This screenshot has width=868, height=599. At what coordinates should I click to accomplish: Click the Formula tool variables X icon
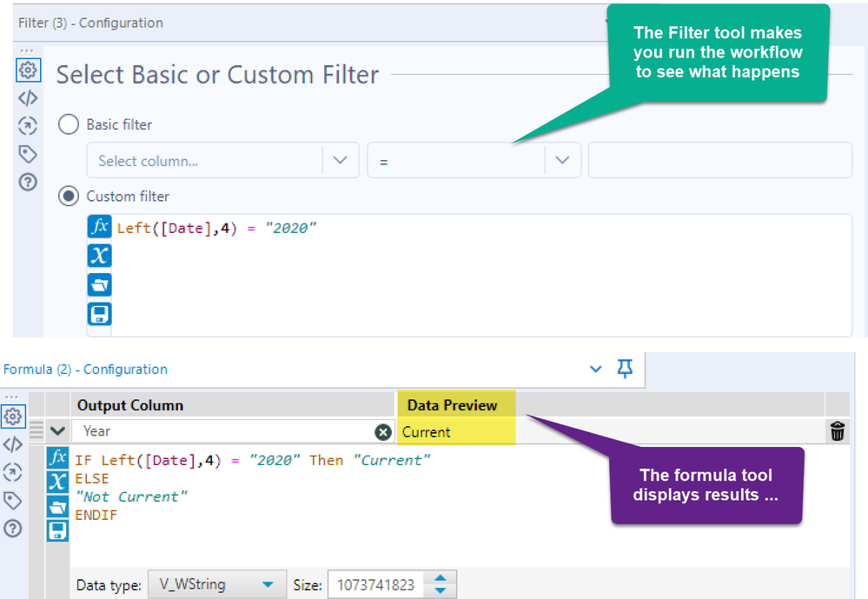pos(57,483)
